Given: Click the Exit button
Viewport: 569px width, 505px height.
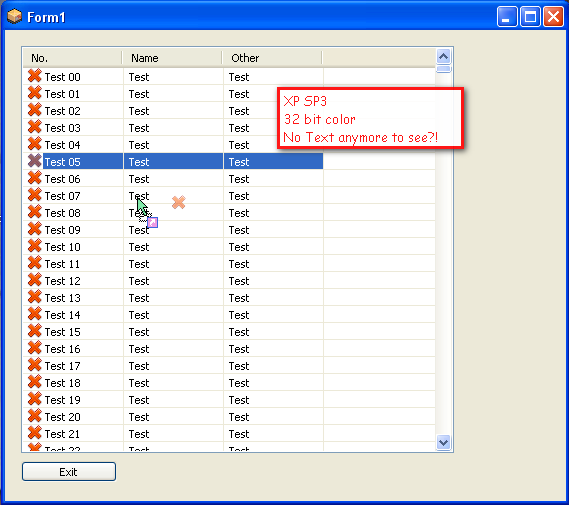Looking at the screenshot, I should 69,472.
